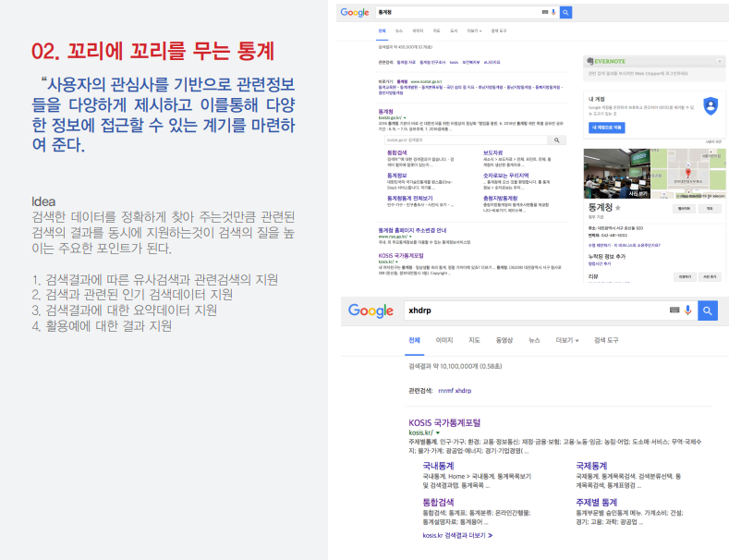Click the Google logo next to 통계청 search
The height and width of the screenshot is (560, 729).
pyautogui.click(x=355, y=12)
